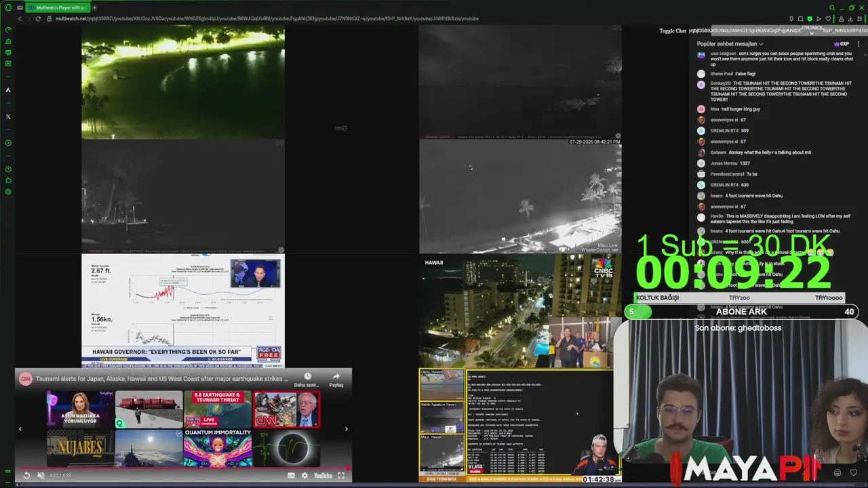Go forward in the browser toolbar
868x488 pixels.
click(28, 18)
